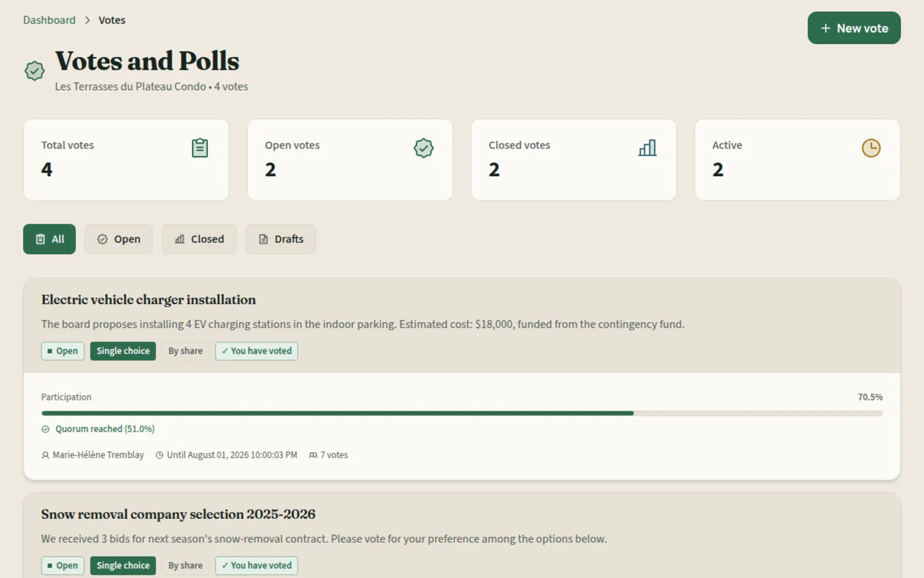Screen dimensions: 924x578
Task: Click the check badge icon in Open votes card
Action: (x=423, y=148)
